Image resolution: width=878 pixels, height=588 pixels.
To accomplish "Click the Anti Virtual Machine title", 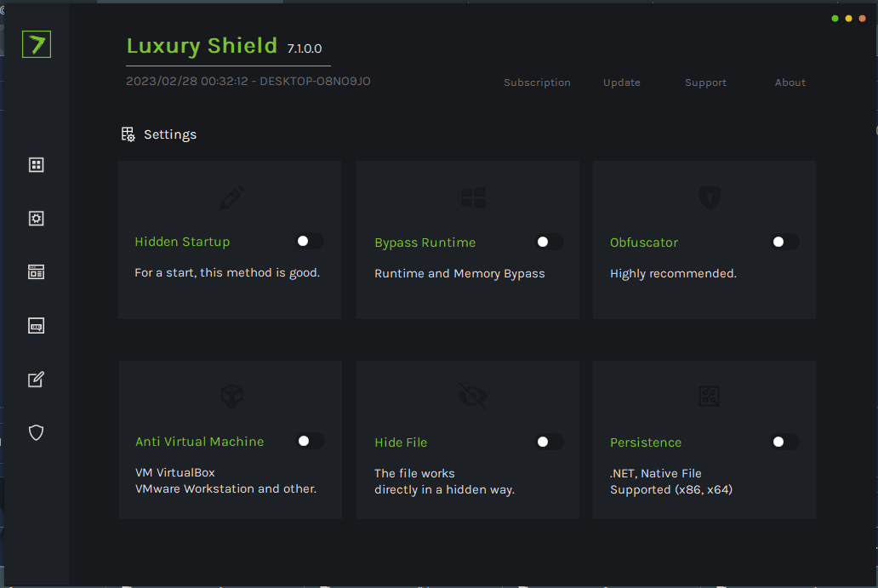I will click(199, 442).
